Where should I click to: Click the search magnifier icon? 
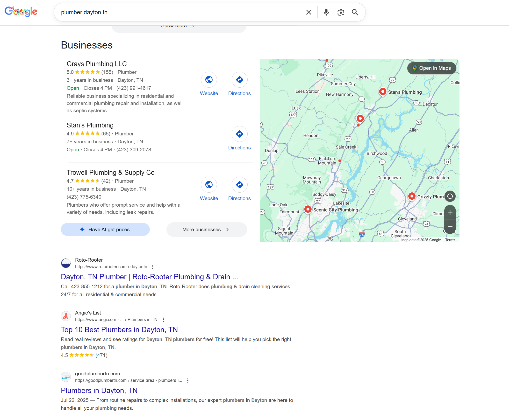point(355,12)
